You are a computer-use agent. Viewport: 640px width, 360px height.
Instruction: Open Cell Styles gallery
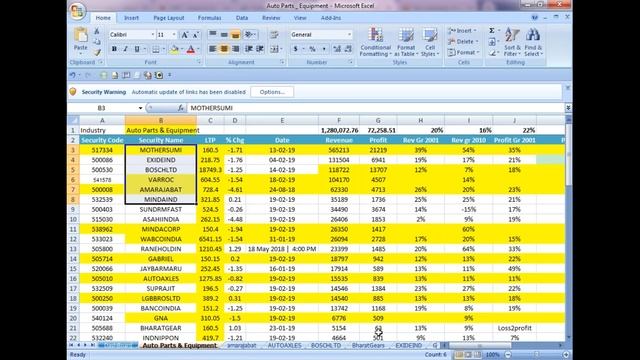point(430,42)
